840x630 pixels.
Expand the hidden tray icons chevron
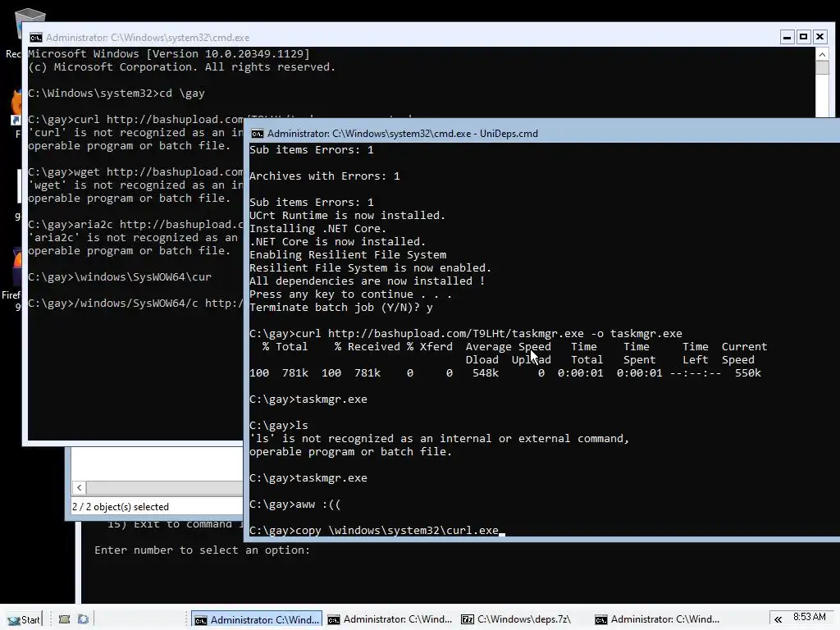778,619
